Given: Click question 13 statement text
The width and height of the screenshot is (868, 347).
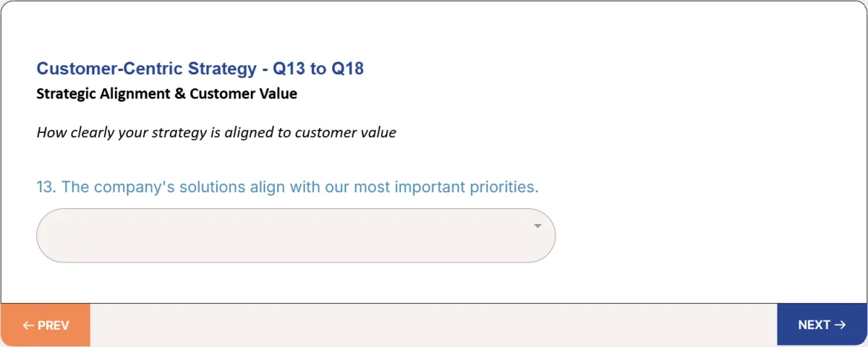Looking at the screenshot, I should 287,187.
